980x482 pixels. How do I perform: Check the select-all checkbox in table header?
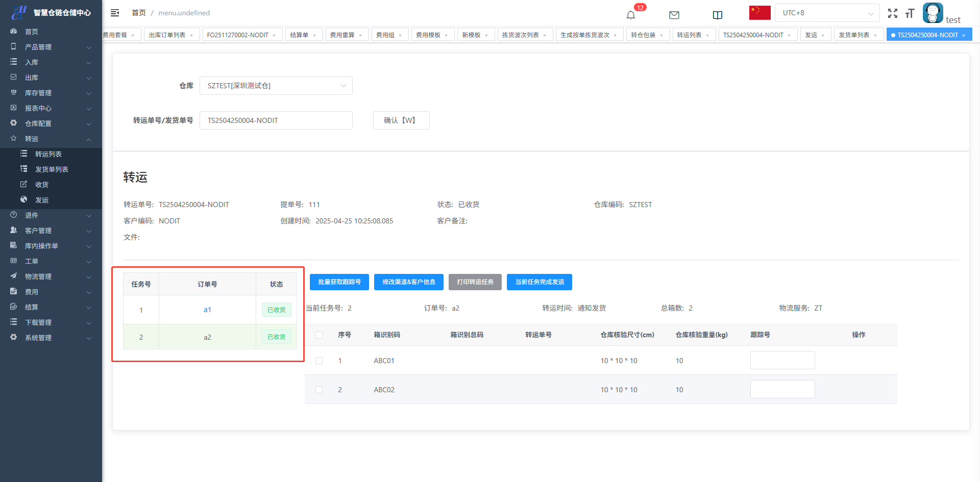319,335
